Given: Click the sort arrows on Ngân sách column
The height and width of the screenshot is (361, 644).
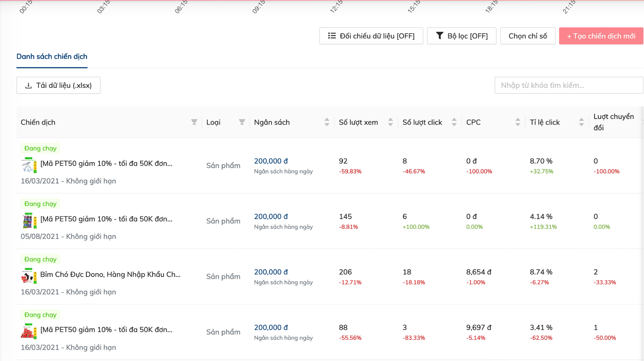Looking at the screenshot, I should pos(327,122).
